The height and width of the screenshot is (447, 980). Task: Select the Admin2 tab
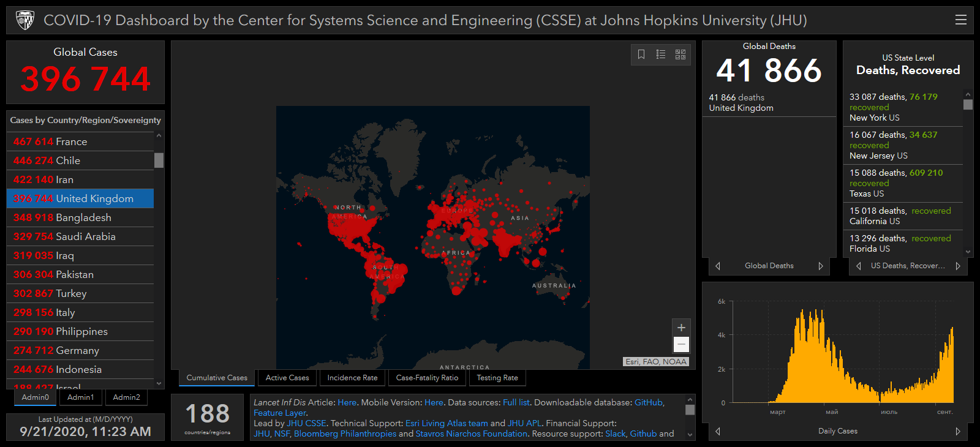[127, 397]
